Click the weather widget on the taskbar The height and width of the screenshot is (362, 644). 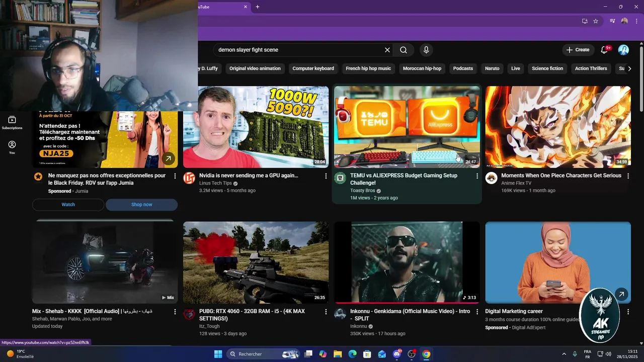[20, 354]
